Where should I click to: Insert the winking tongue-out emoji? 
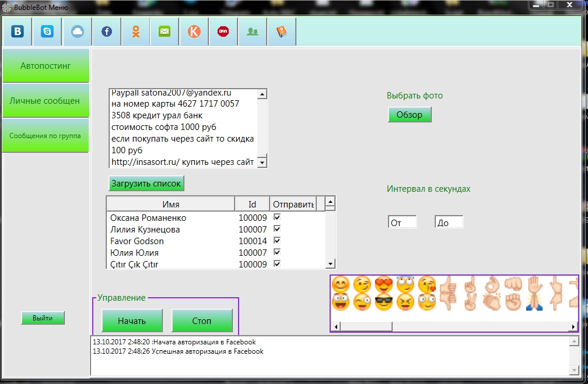click(x=362, y=302)
